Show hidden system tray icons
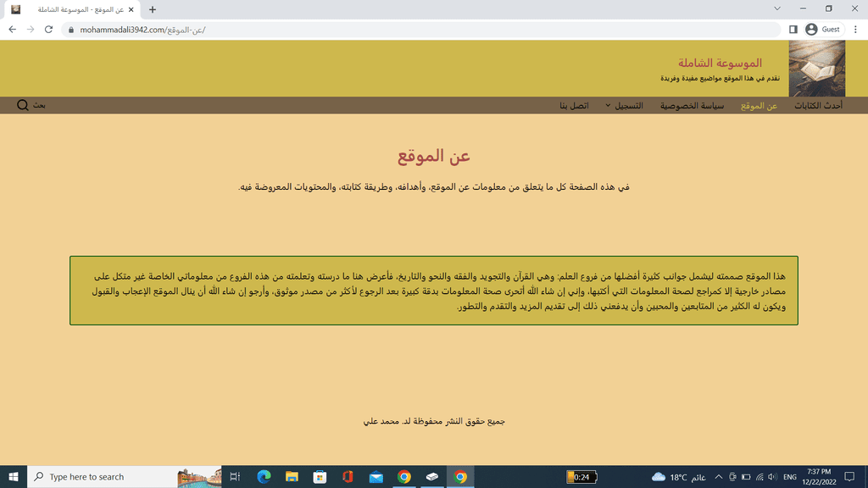 (719, 476)
